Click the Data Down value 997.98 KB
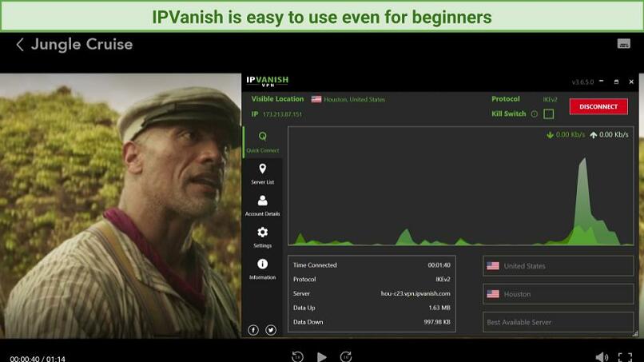This screenshot has height=362, width=644. tap(437, 322)
